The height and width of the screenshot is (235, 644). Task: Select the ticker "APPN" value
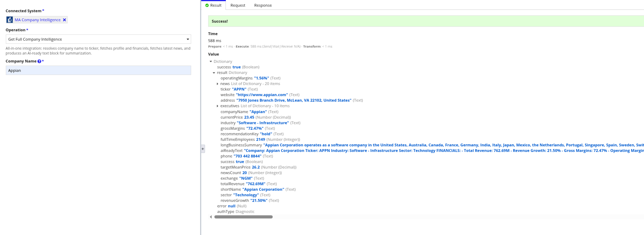click(x=239, y=89)
